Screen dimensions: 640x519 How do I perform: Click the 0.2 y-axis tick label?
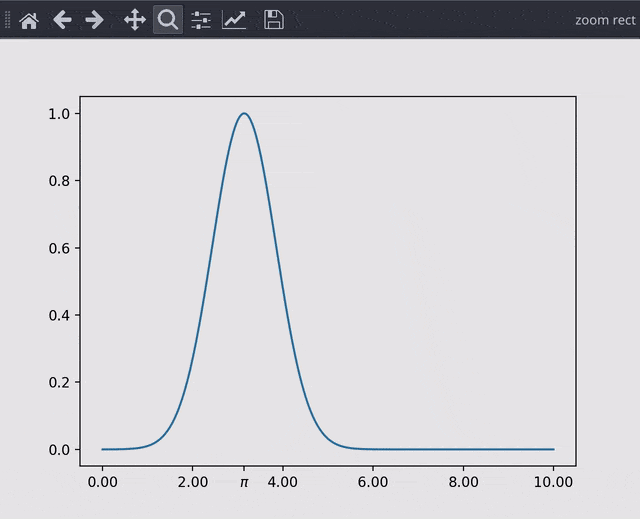59,382
